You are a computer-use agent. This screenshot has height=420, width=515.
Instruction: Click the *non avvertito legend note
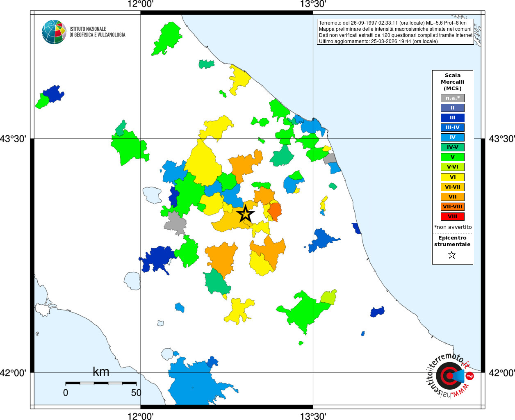(x=453, y=227)
